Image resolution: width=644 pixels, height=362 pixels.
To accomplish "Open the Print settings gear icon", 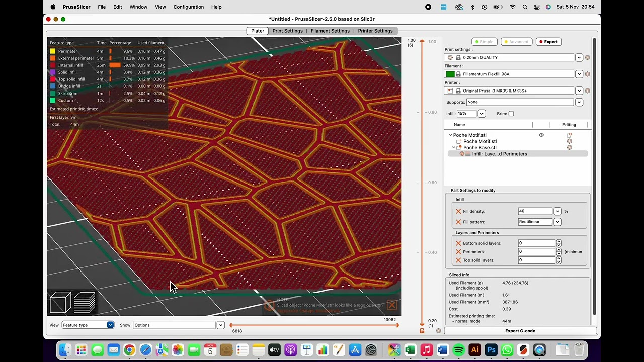I will 587,58.
